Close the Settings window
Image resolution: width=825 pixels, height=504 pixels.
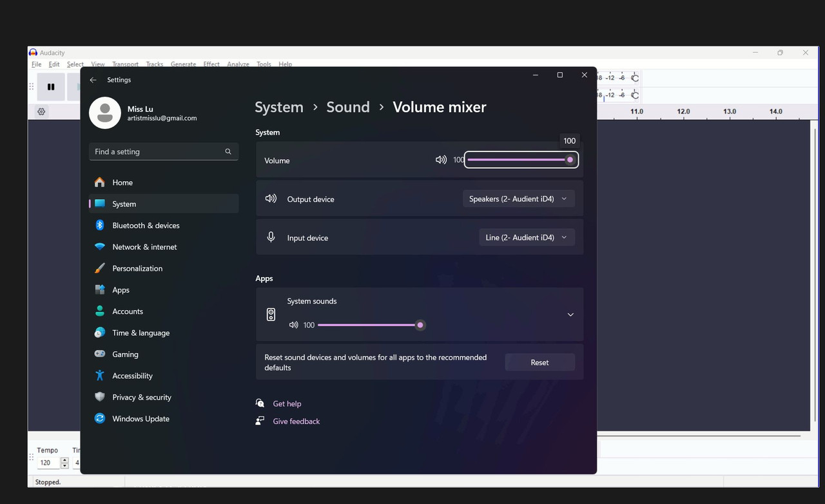[585, 75]
